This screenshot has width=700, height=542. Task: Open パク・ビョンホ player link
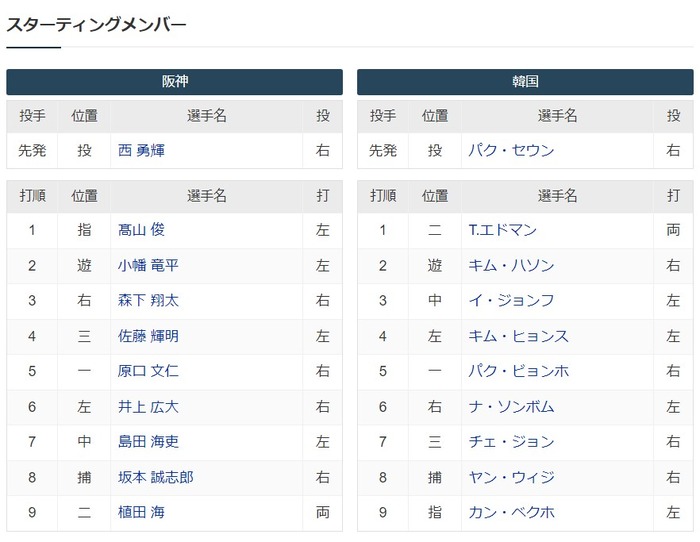(518, 371)
